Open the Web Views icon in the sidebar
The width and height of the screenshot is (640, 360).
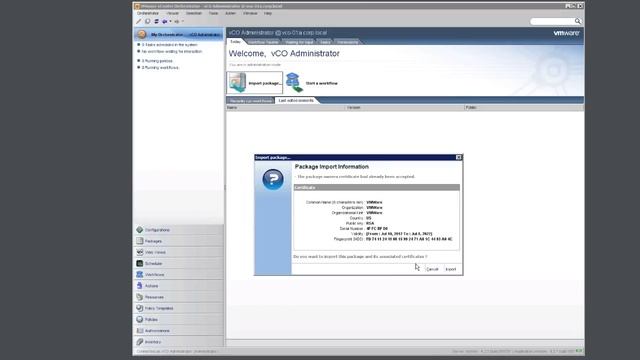pos(140,252)
